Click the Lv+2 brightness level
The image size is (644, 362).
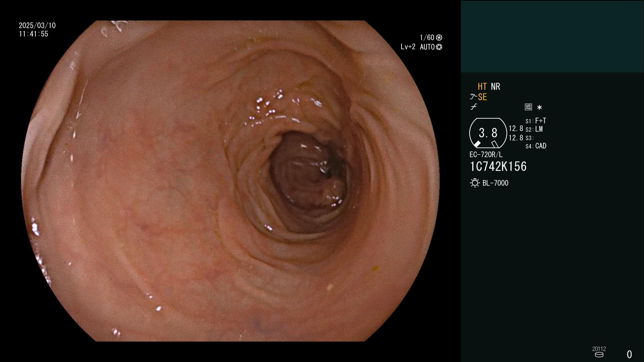pyautogui.click(x=408, y=47)
